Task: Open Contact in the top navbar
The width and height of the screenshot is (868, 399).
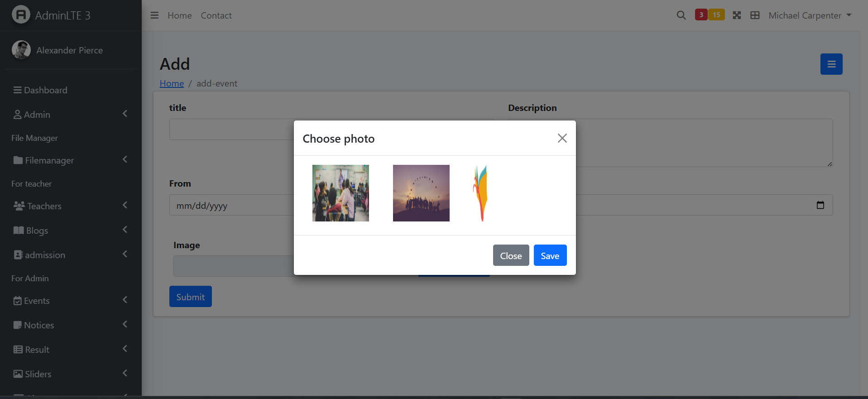Action: click(216, 15)
